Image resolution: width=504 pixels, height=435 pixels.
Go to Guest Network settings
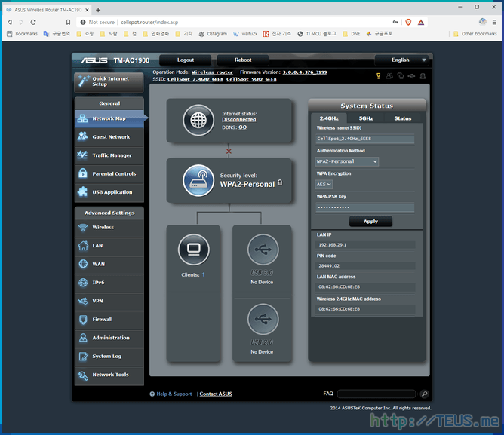coord(109,137)
